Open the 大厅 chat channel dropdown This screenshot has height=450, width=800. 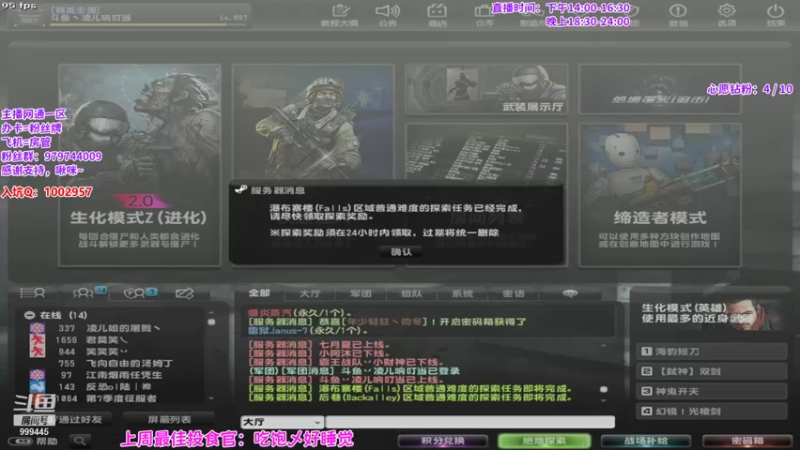(282, 422)
